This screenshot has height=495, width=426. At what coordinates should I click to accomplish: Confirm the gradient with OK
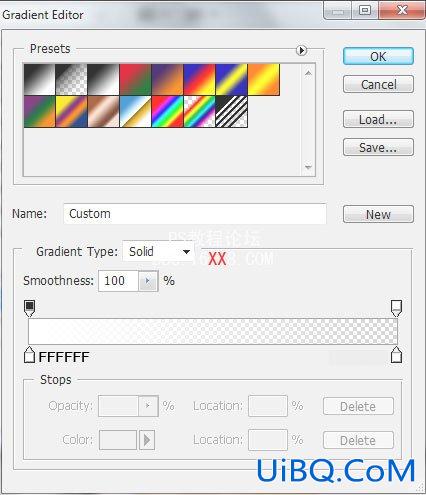click(x=378, y=56)
